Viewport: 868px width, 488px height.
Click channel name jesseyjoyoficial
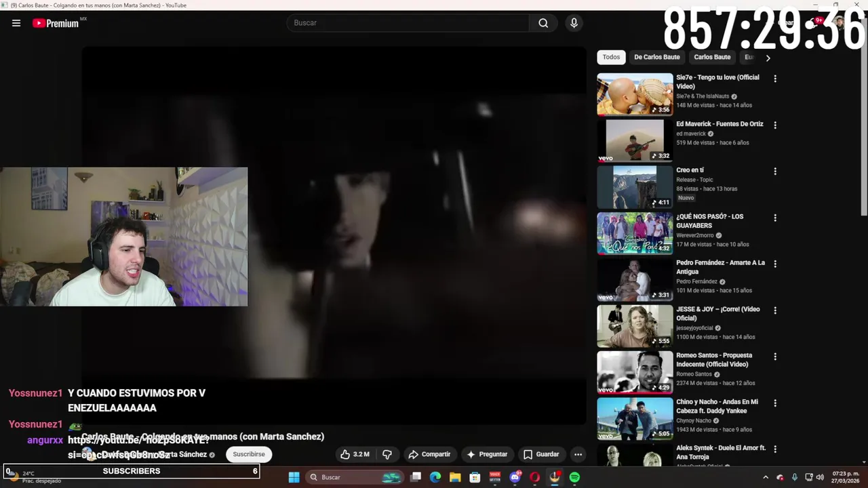click(694, 328)
